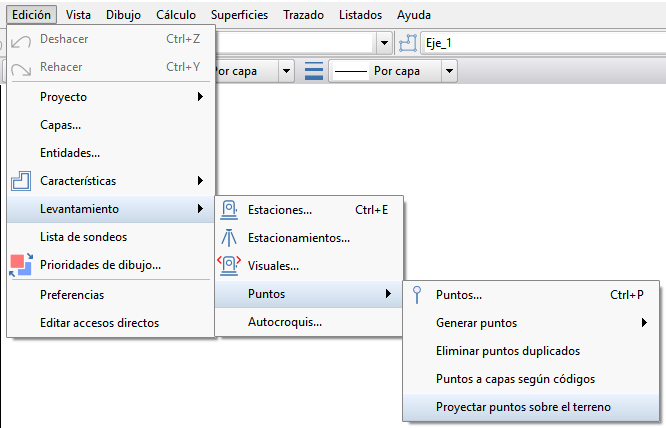Open the Vista menu
The image size is (666, 428).
[77, 16]
